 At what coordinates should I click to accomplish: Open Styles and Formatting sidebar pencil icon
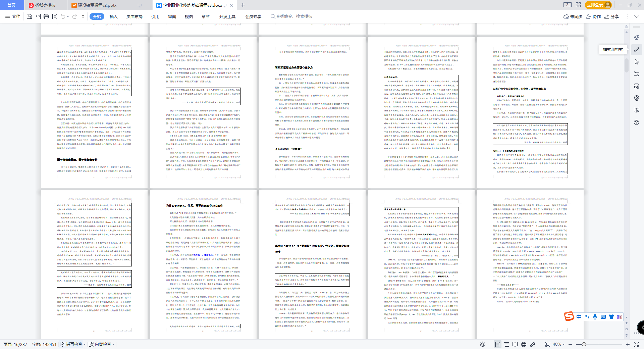tap(636, 50)
